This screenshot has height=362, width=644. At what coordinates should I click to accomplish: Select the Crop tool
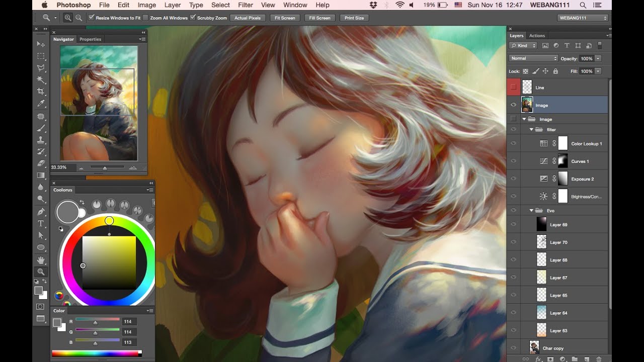41,92
